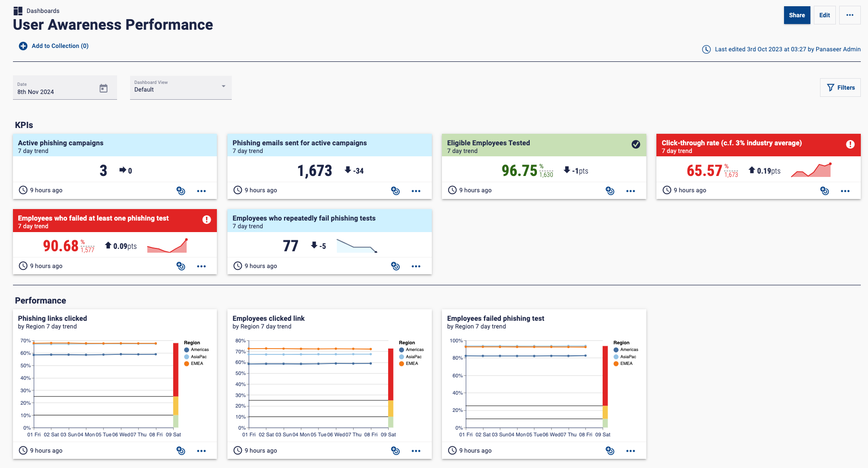868x468 pixels.
Task: Open the date picker calendar icon
Action: click(103, 88)
